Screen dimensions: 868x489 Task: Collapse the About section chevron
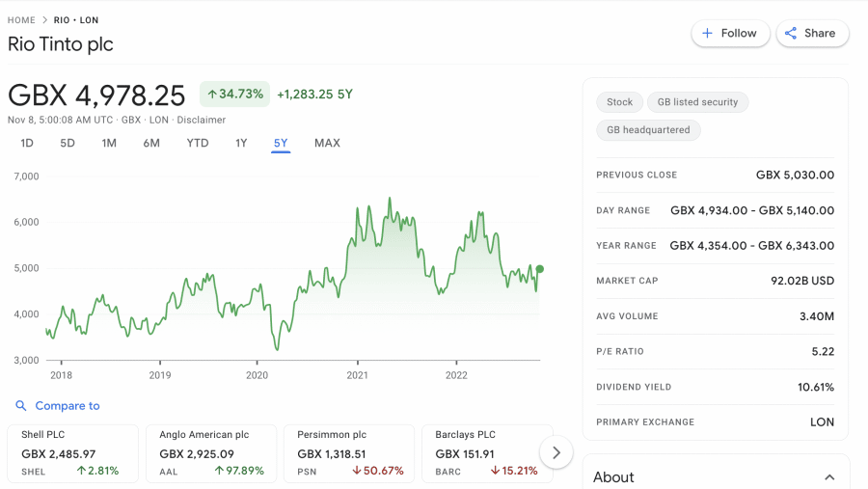point(828,477)
